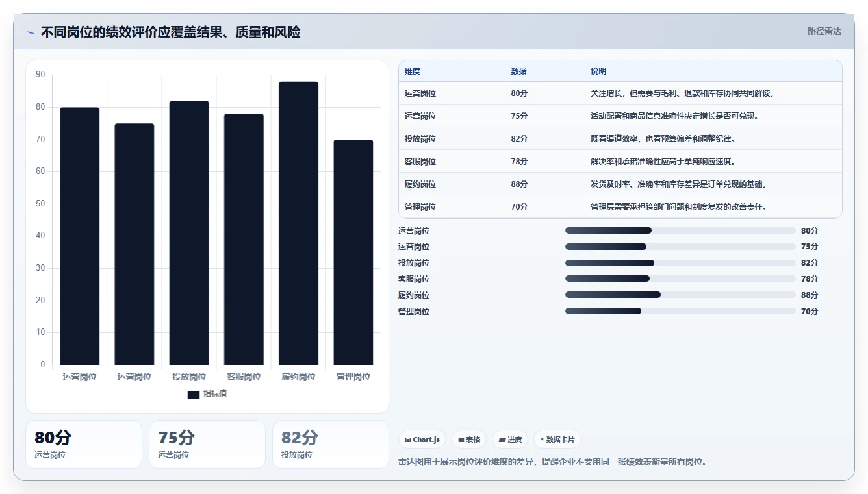The image size is (868, 494).
Task: Click the 维度 table column header
Action: pos(413,71)
